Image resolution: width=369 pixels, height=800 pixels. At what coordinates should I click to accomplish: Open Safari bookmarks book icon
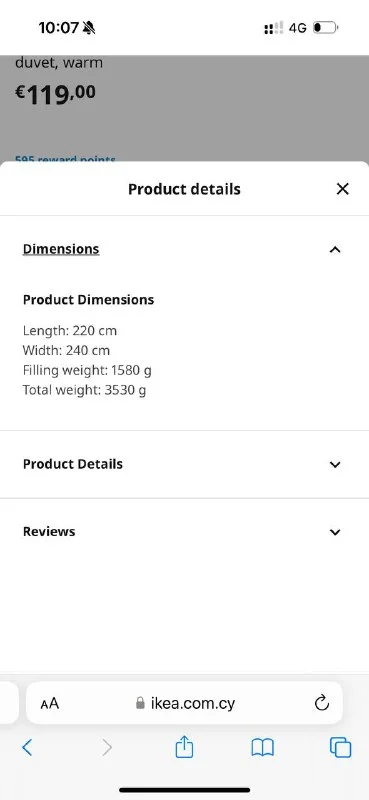click(262, 747)
